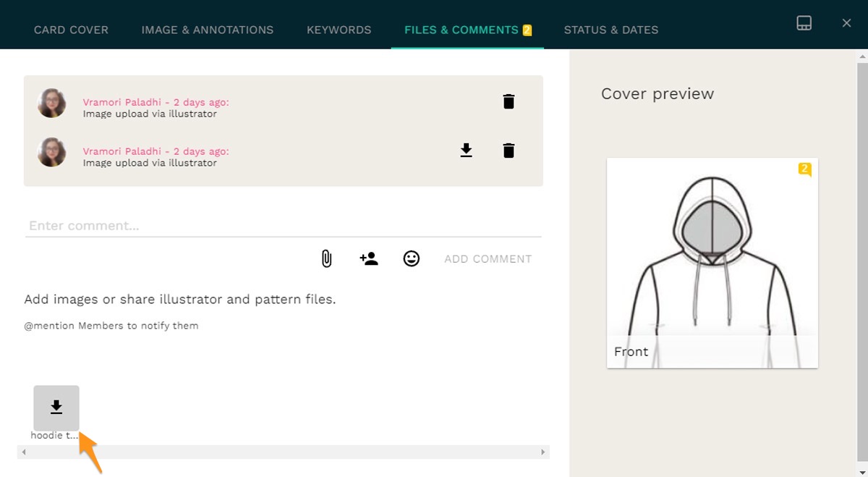Open the Status & Dates tab

pos(611,30)
